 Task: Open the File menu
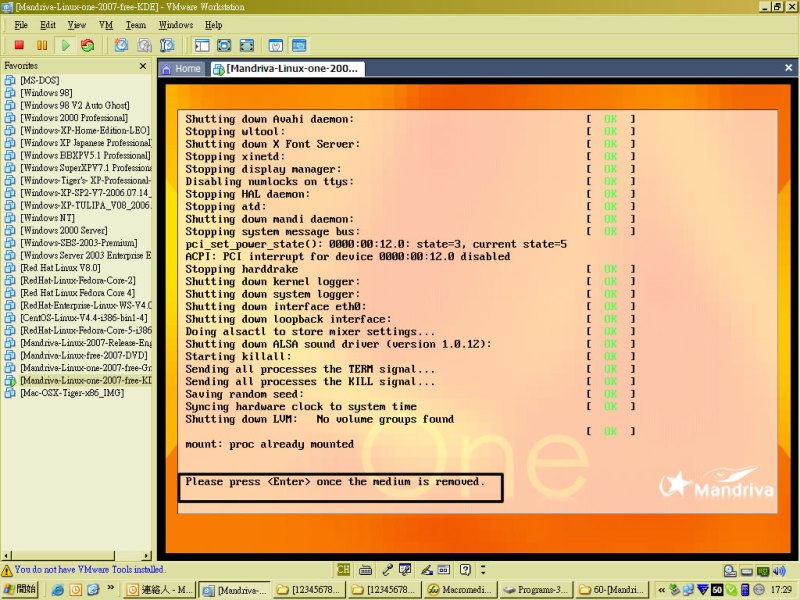click(x=21, y=25)
